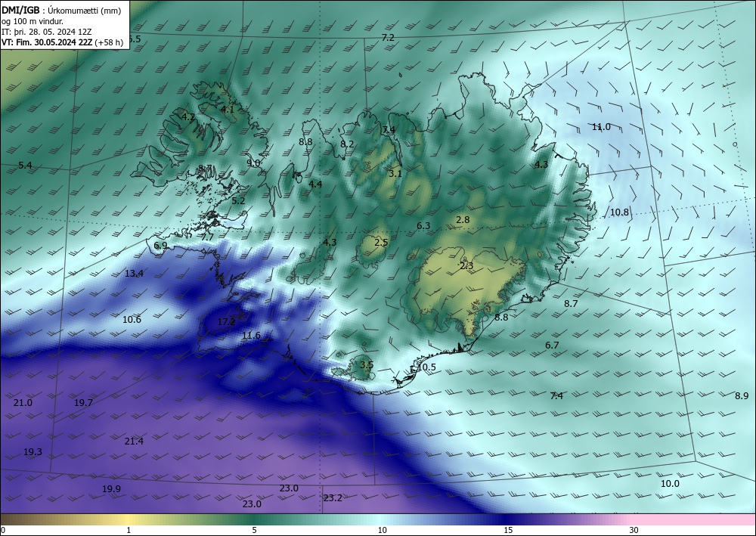Screen dimensions: 756x536
Task: Select the map value 19.3
Action: point(33,452)
